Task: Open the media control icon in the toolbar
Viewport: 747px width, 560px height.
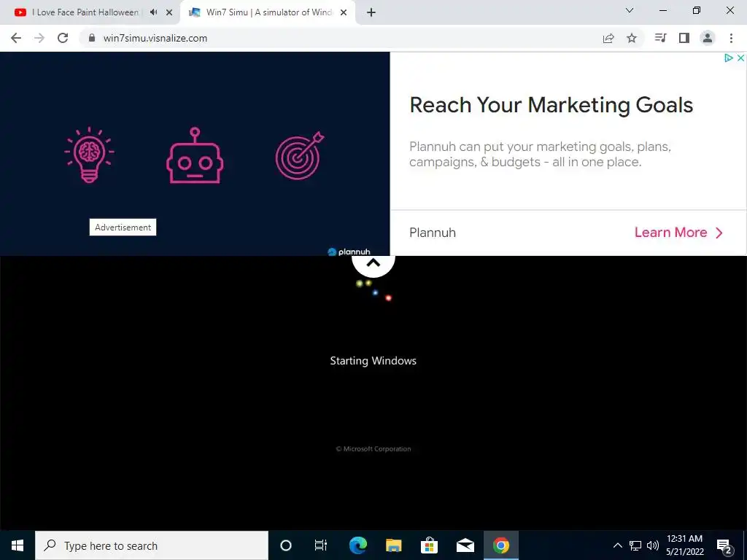Action: point(660,38)
